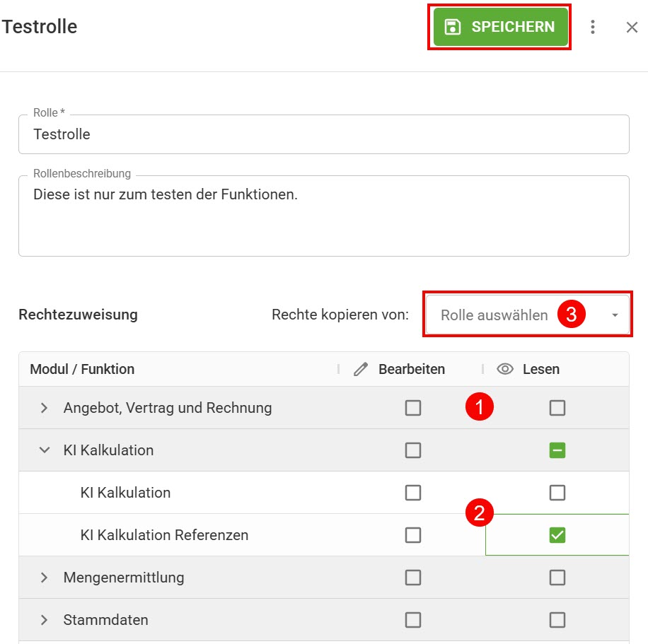Image resolution: width=648 pixels, height=644 pixels.
Task: Enable Lesen for child KI Kalkulation row
Action: pos(557,493)
